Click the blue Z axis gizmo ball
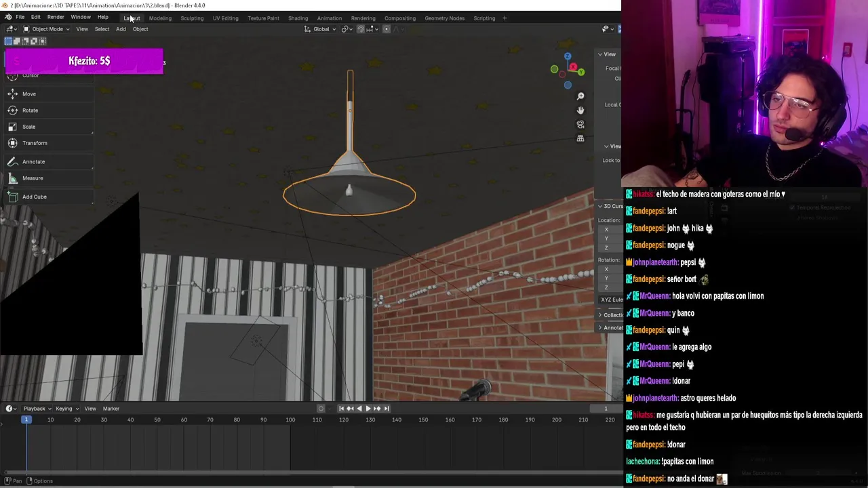The height and width of the screenshot is (488, 868). 568,56
